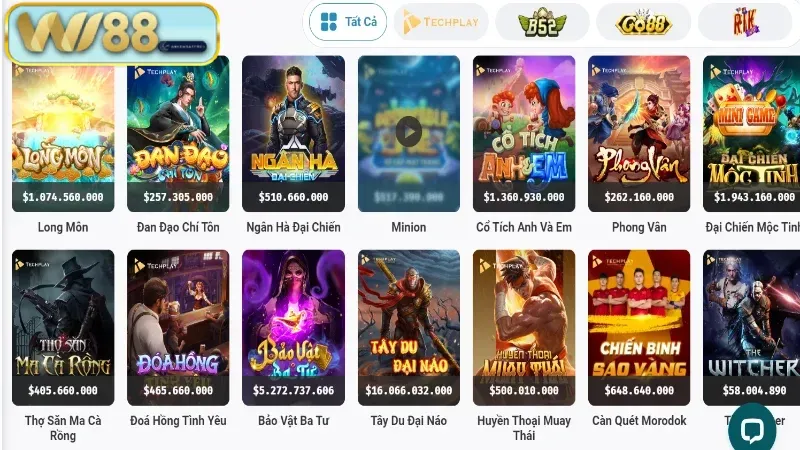Viewport: 800px width, 450px height.
Task: Open the Phong Vân game card
Action: click(x=639, y=134)
